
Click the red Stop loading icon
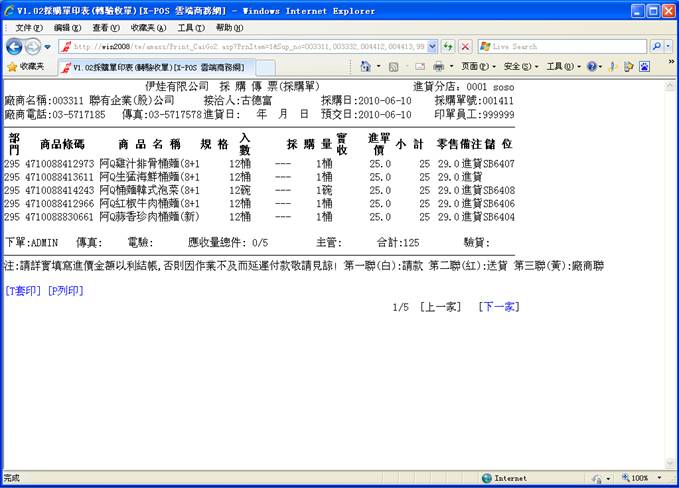pyautogui.click(x=465, y=47)
